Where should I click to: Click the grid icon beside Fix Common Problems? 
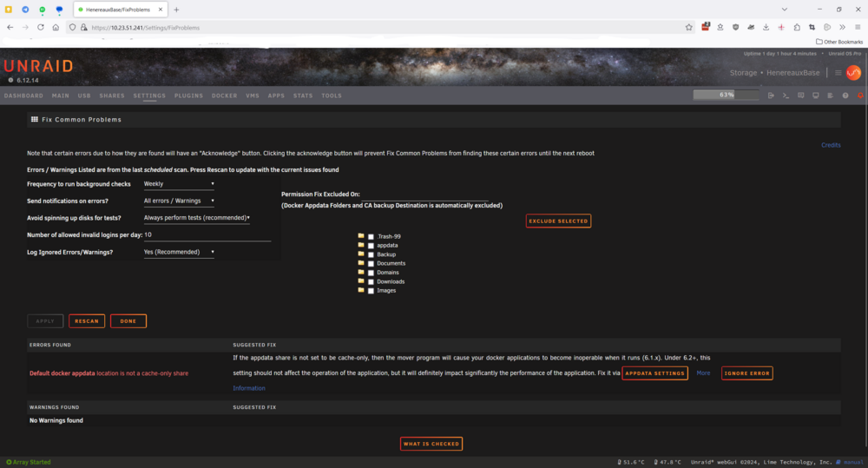(x=35, y=119)
